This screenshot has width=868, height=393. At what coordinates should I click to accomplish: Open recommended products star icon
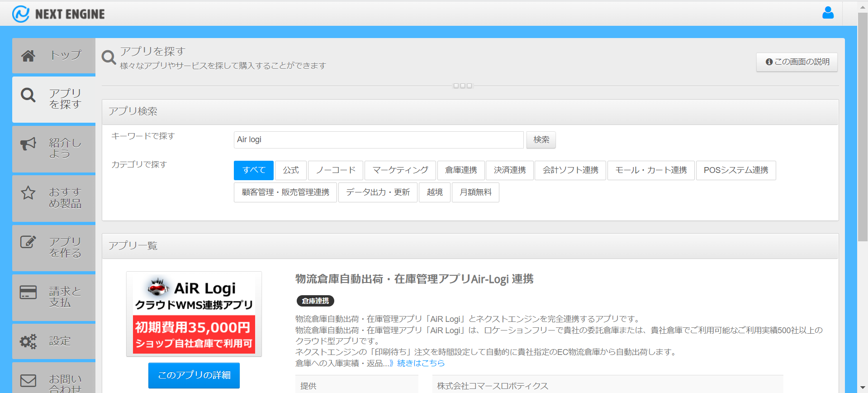click(28, 193)
